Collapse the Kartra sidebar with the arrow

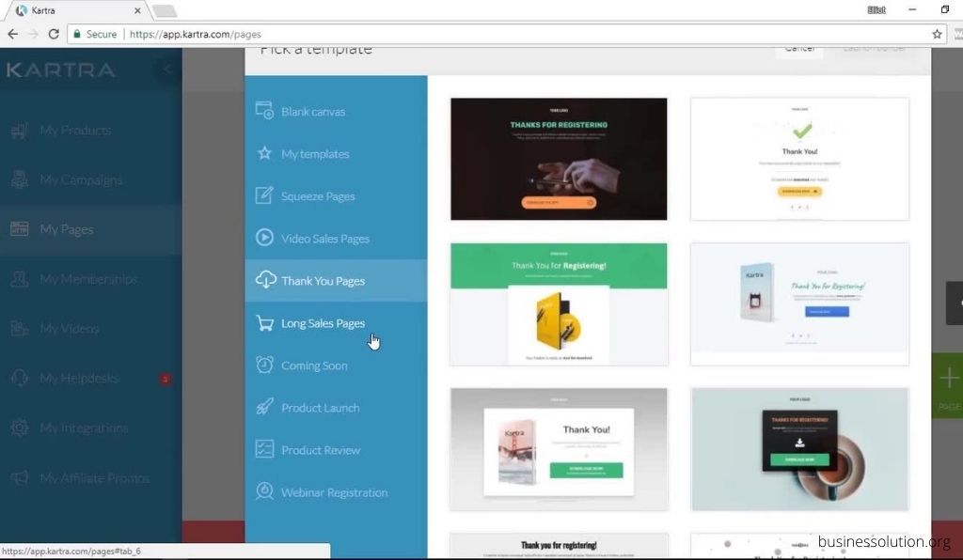tap(166, 70)
